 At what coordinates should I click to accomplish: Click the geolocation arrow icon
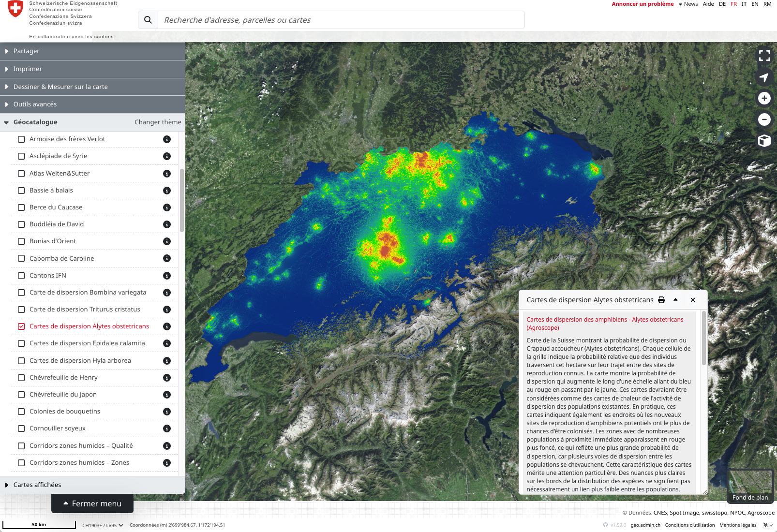pos(764,77)
